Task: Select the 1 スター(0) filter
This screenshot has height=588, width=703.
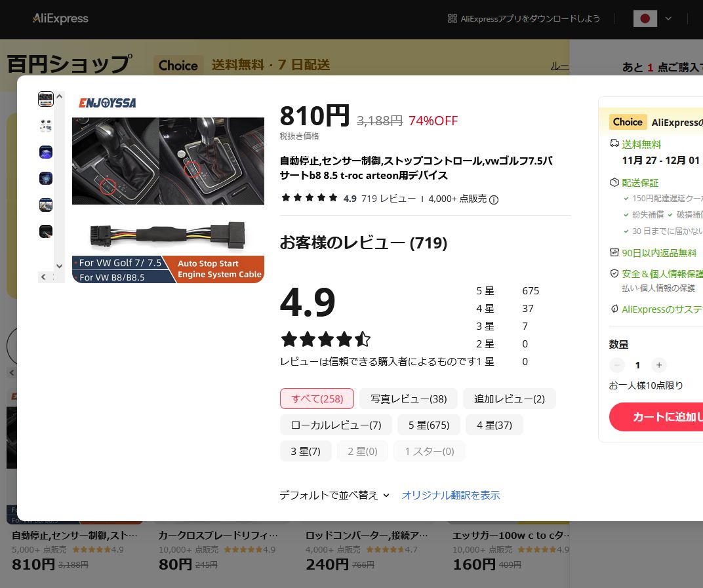Action: 429,451
